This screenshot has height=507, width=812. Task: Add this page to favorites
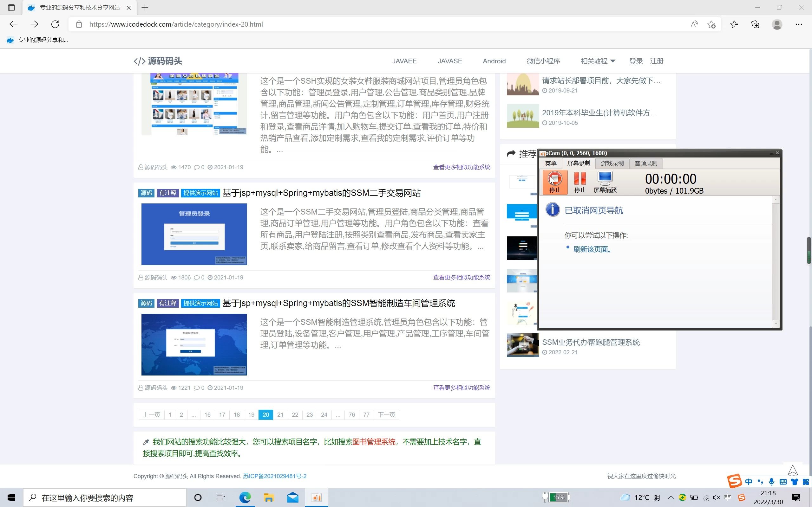[711, 24]
